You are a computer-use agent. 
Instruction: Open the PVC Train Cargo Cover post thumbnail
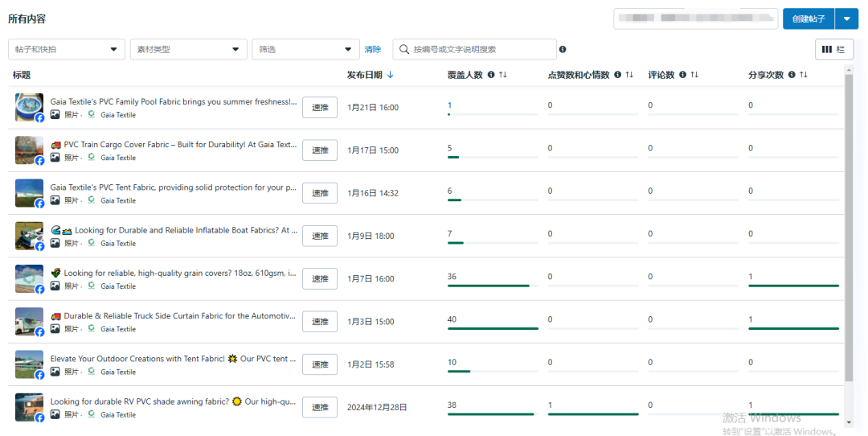pyautogui.click(x=29, y=150)
